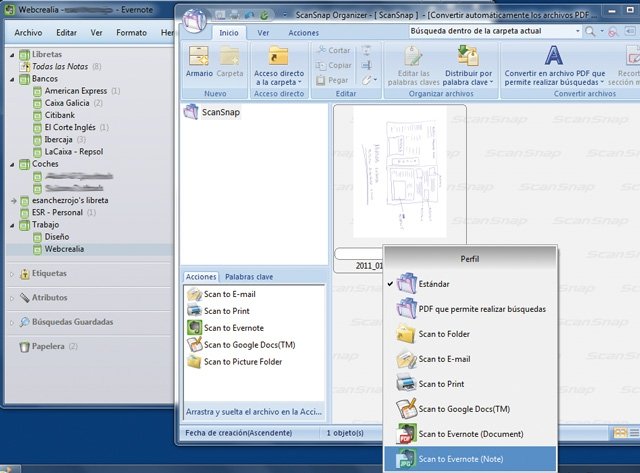Open the Palabras clave tab
The image size is (640, 473).
tap(249, 277)
